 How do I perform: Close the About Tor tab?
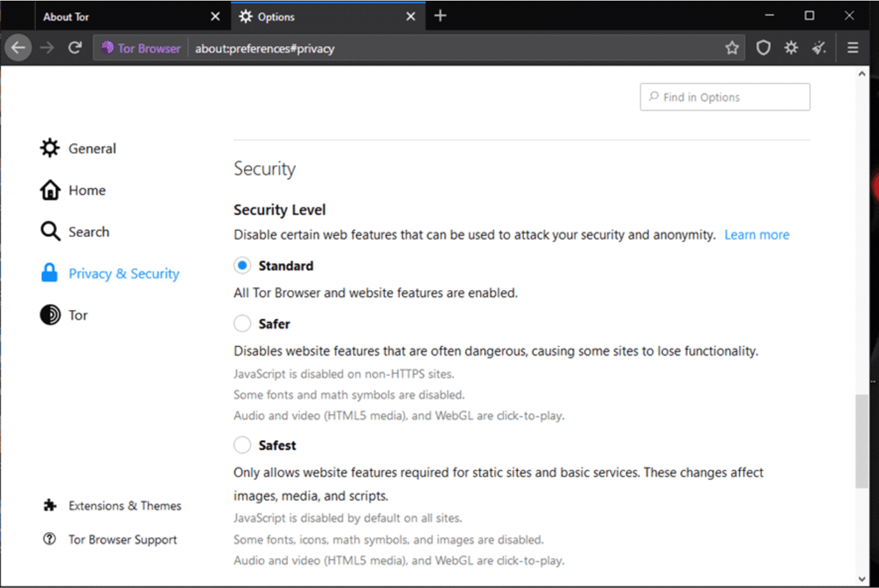coord(215,17)
